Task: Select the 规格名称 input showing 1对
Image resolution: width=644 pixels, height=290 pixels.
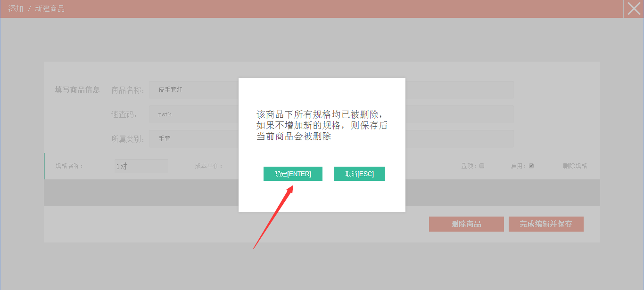Action: pyautogui.click(x=141, y=166)
